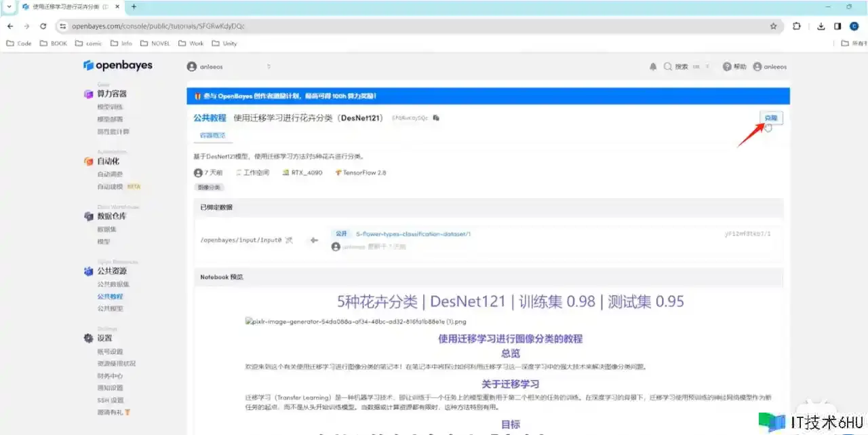Open SSH 设置 in the sidebar

point(110,400)
